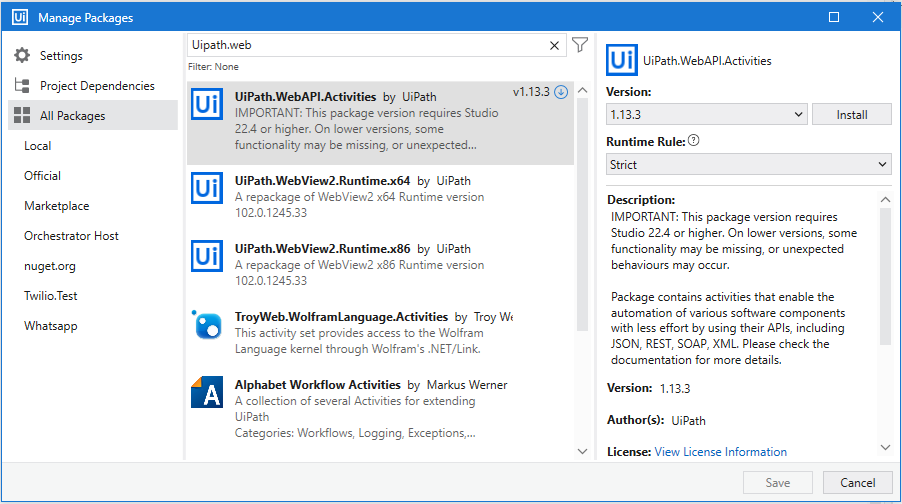Click the 'Author(s): UiPath' text in the details panel

tap(656, 420)
